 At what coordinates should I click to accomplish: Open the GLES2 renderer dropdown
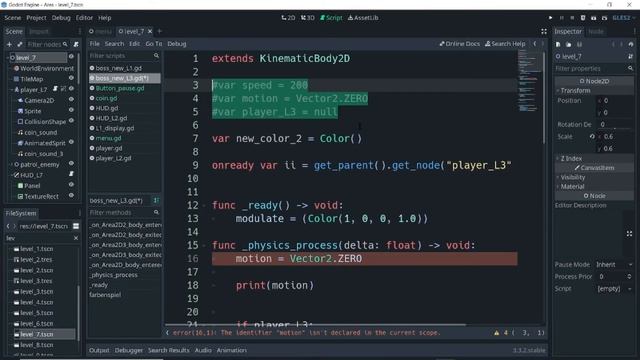coord(624,18)
